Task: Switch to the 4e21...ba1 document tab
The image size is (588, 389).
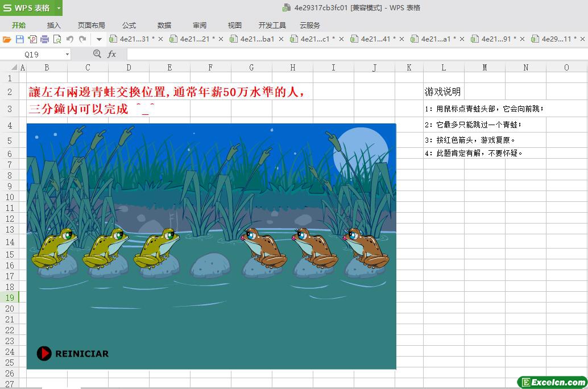Action: pos(257,39)
